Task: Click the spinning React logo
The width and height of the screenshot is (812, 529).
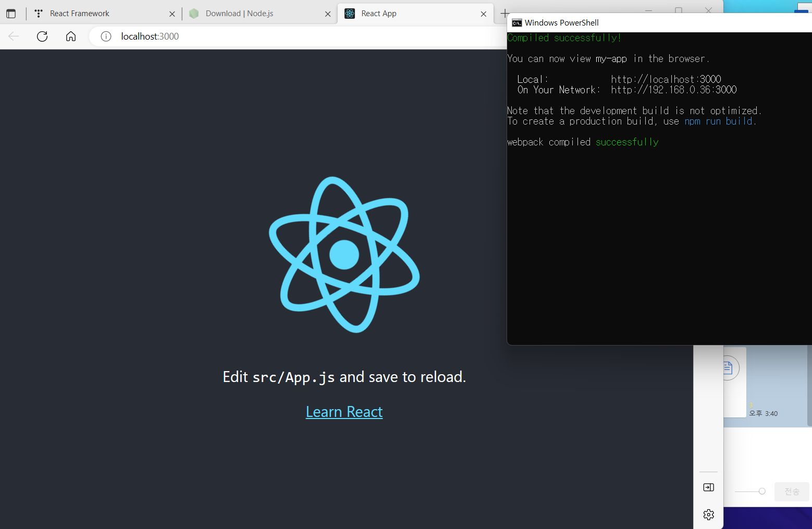Action: 344,254
